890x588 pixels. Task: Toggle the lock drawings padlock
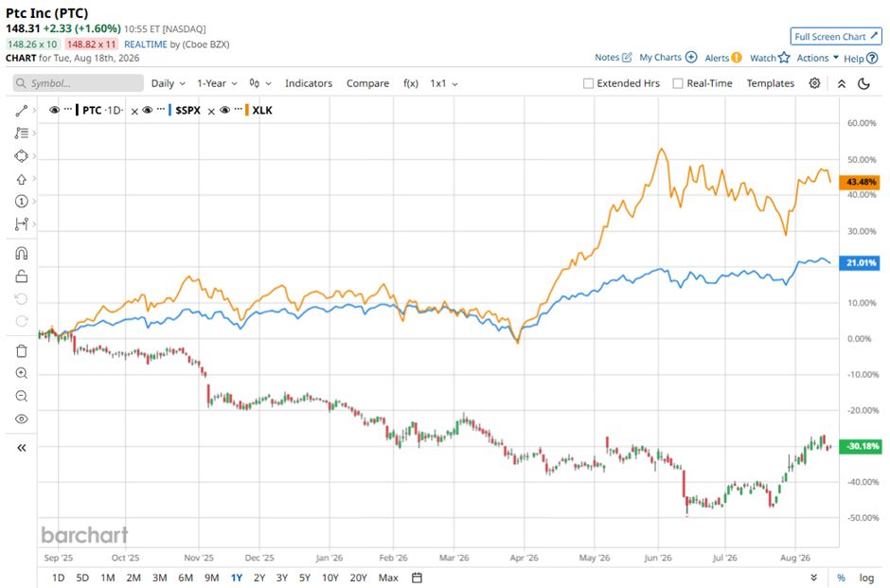coord(22,276)
